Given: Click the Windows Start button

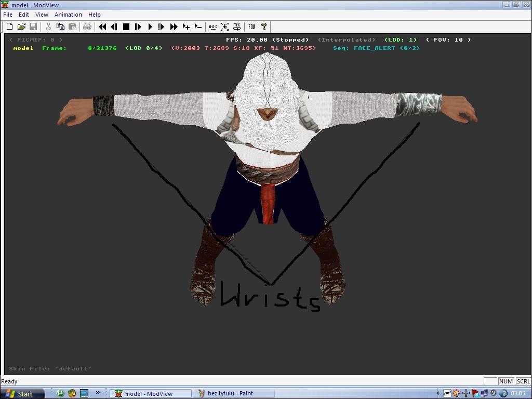Looking at the screenshot, I should [x=19, y=394].
